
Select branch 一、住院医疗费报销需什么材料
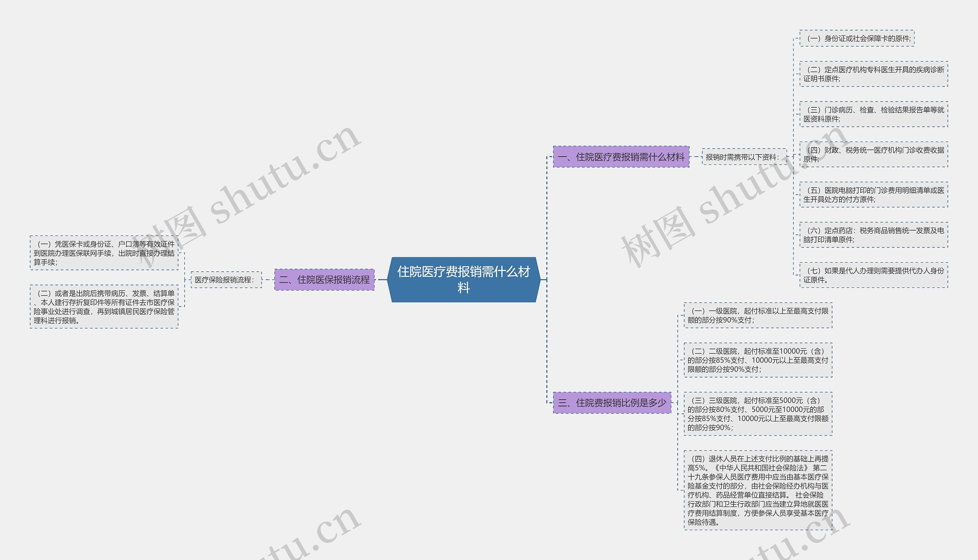tap(621, 157)
